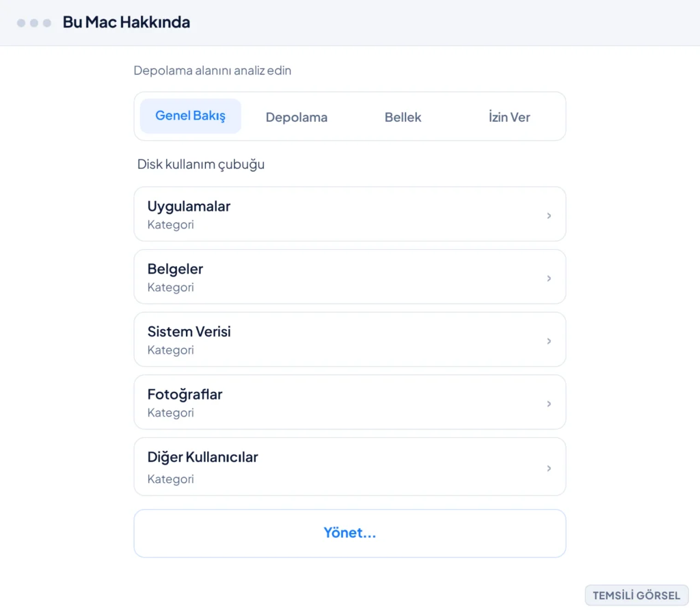
Task: Switch to the Genel Bakış tab
Action: click(x=190, y=116)
